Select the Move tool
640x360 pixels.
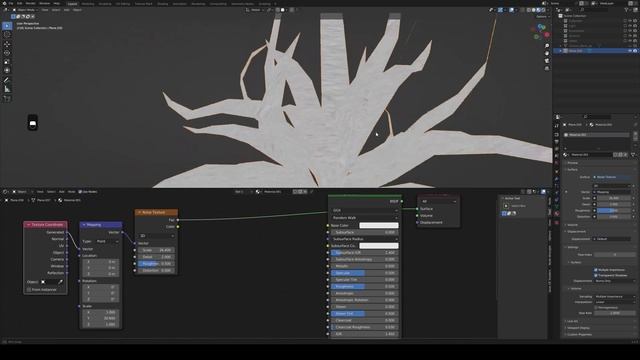click(7, 44)
